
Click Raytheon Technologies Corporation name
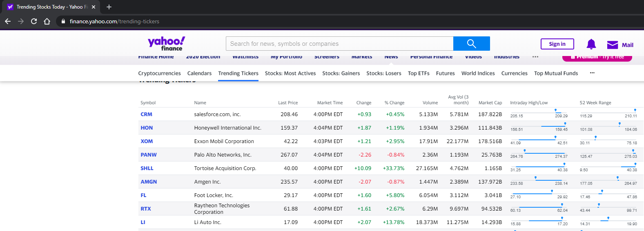pos(222,209)
